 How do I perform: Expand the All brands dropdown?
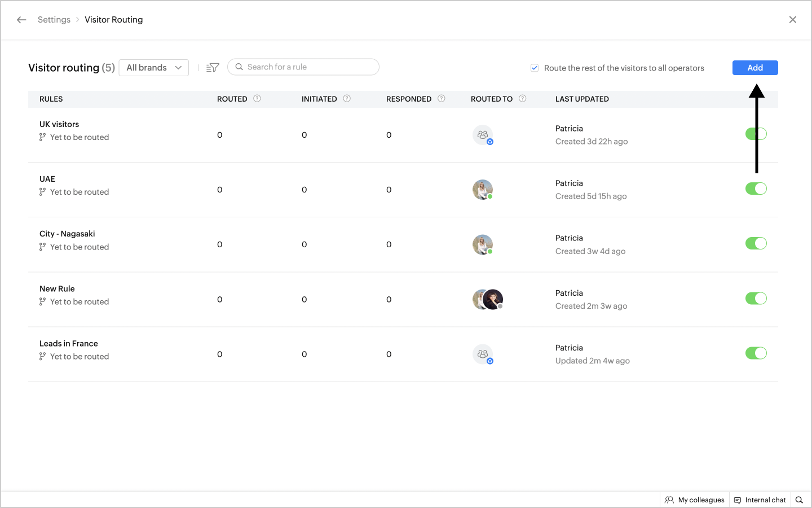[154, 68]
